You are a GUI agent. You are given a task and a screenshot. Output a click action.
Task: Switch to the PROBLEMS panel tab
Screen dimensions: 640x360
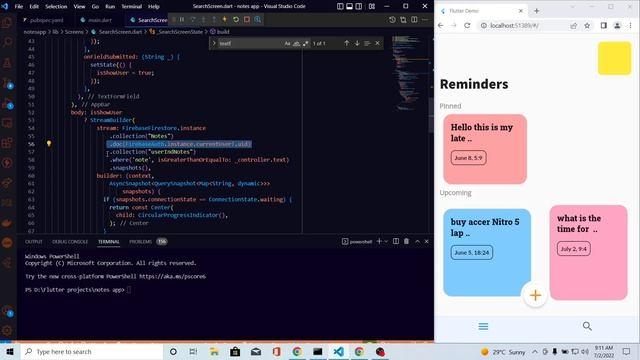[x=140, y=242]
